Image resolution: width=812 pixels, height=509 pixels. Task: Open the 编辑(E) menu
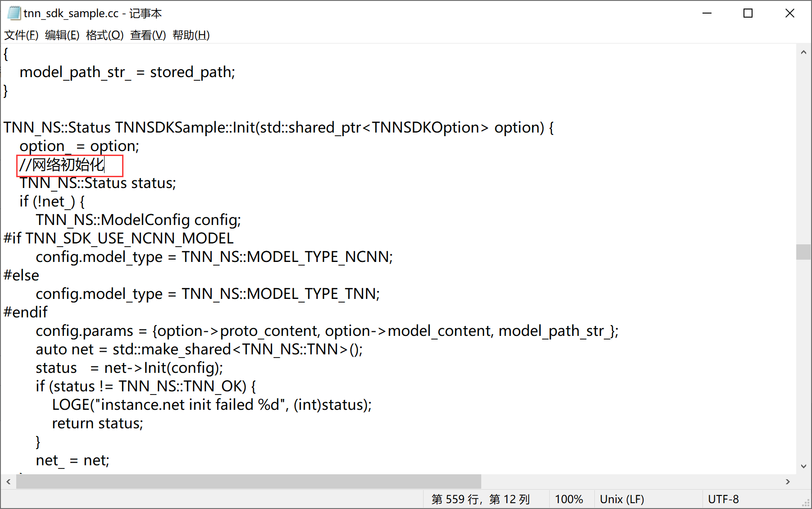[62, 35]
